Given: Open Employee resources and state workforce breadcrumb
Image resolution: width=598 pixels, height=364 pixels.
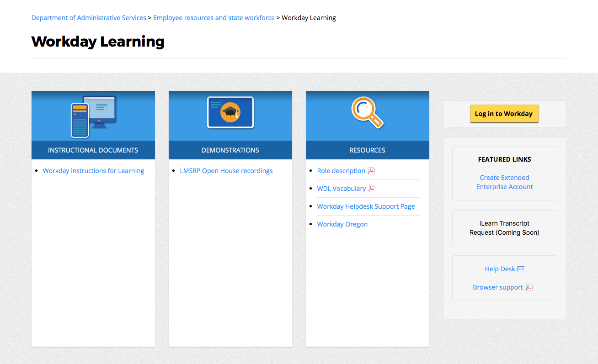Looking at the screenshot, I should [x=214, y=17].
